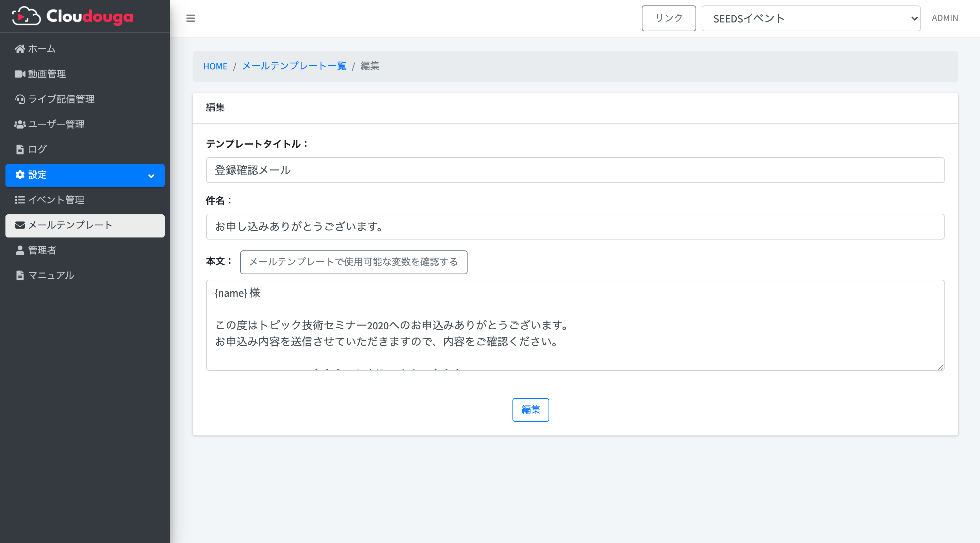Click the video camera icon for 動画管理

tap(20, 74)
